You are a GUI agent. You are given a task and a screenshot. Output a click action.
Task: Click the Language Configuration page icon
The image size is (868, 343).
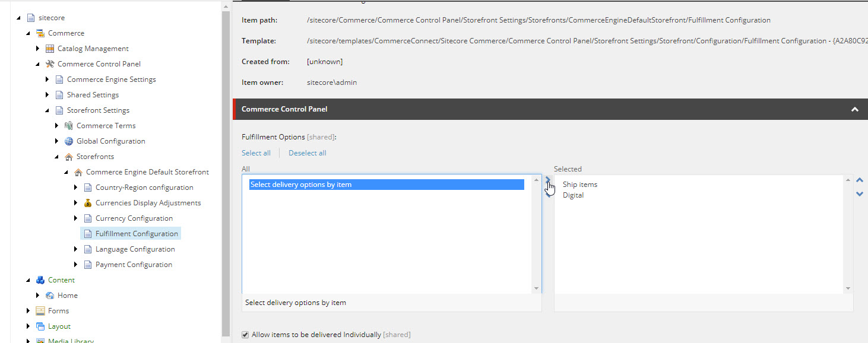(88, 249)
